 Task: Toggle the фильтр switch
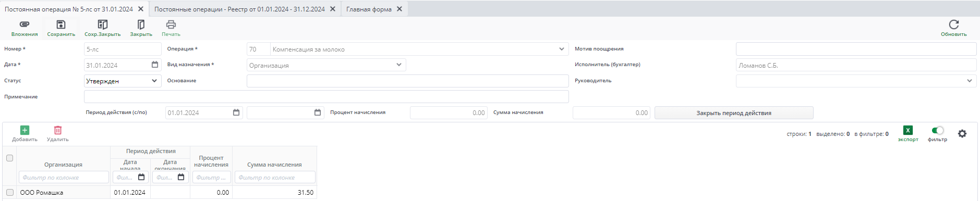(x=937, y=130)
